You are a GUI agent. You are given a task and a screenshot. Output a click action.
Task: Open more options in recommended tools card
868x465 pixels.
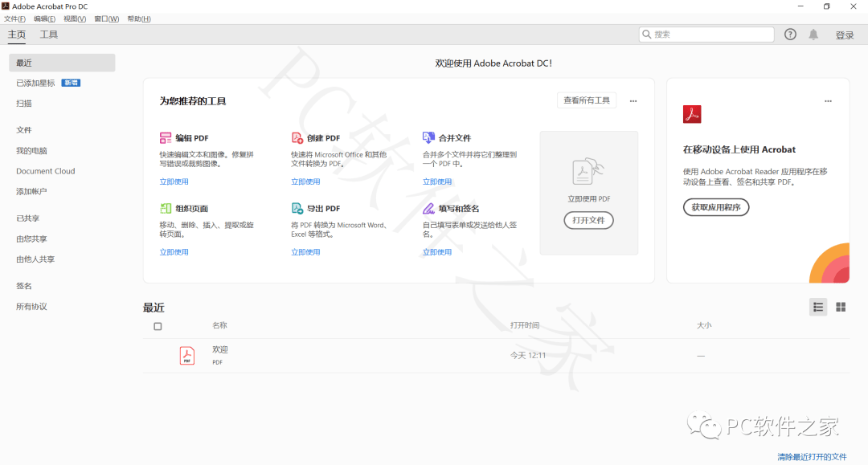coord(633,101)
